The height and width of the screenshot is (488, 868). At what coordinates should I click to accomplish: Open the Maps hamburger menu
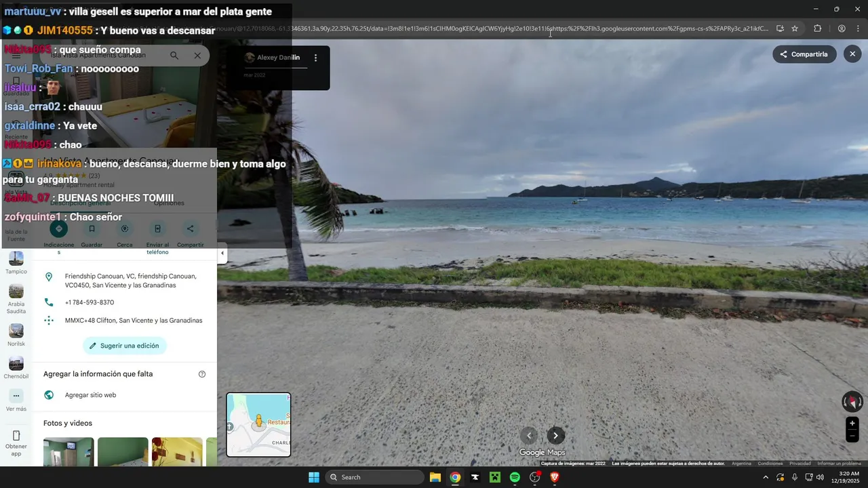(x=16, y=56)
